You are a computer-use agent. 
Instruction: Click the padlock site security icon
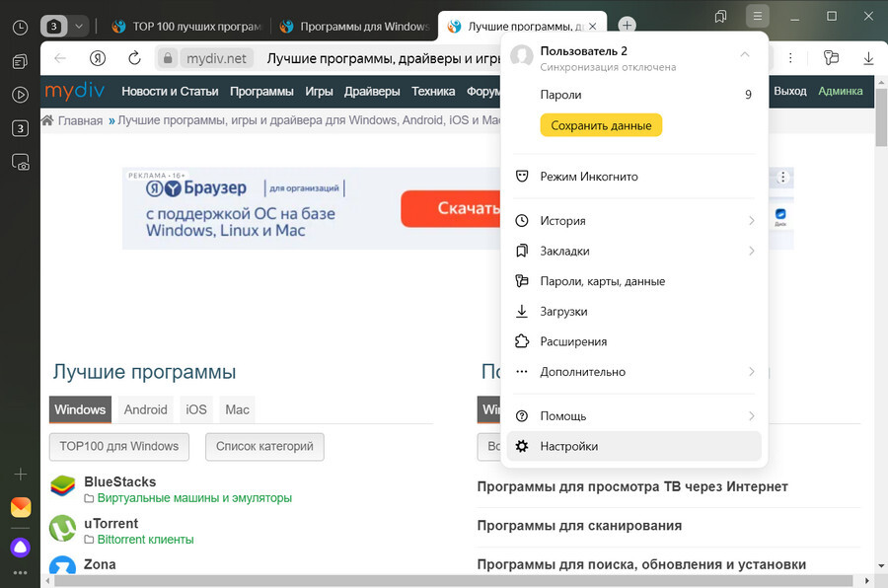(x=167, y=58)
